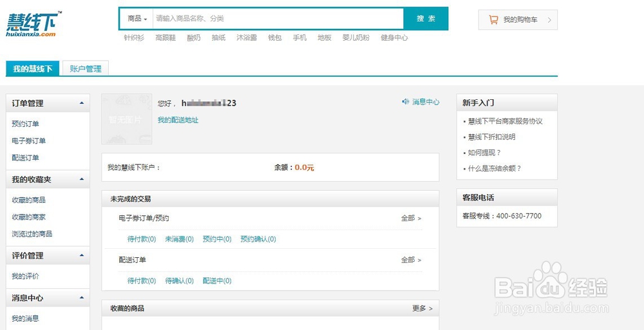Open 慧线下平台商家服务协议 help link

(x=505, y=121)
